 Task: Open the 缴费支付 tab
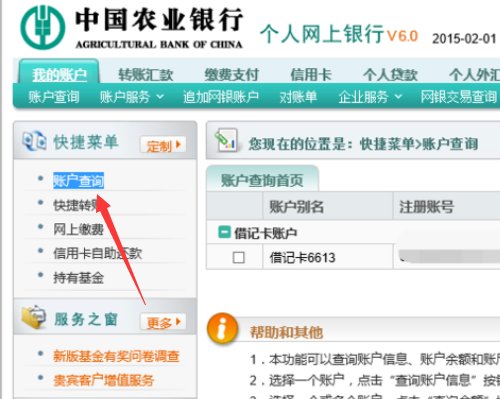232,74
